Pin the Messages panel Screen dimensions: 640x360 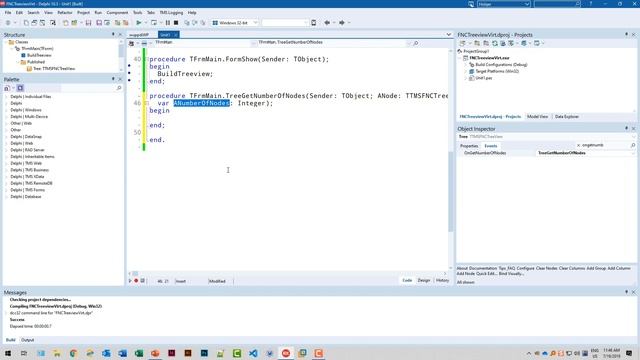(626, 292)
